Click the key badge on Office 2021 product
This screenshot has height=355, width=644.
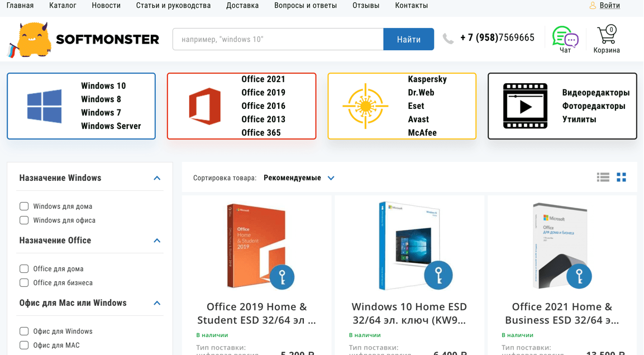coord(579,276)
